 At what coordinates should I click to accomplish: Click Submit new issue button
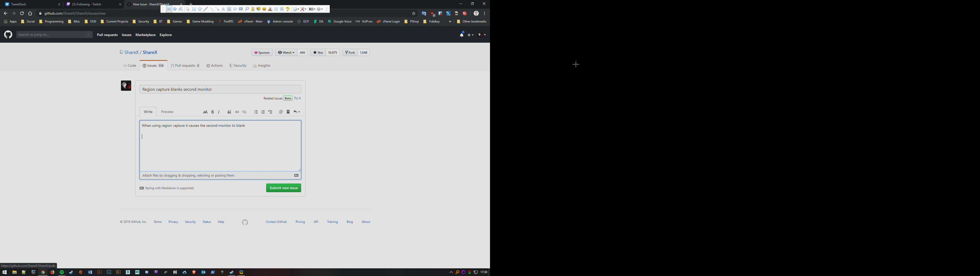[284, 188]
